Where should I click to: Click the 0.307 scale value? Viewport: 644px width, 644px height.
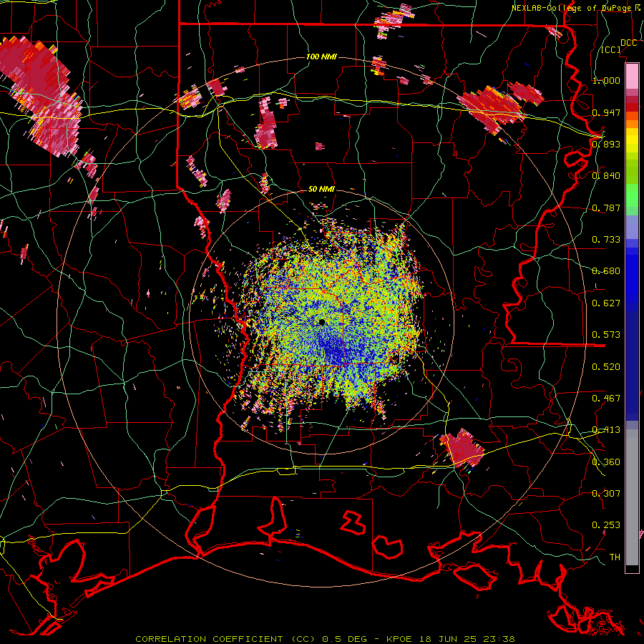(606, 494)
